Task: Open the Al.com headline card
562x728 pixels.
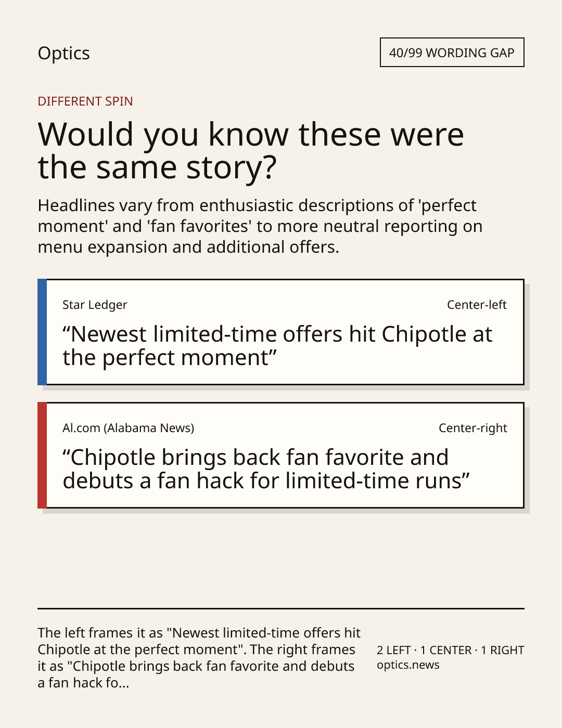Action: click(x=281, y=456)
